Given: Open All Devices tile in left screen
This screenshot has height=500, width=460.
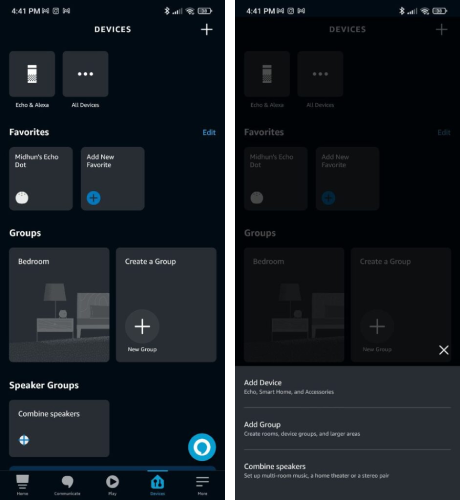Looking at the screenshot, I should tap(85, 74).
